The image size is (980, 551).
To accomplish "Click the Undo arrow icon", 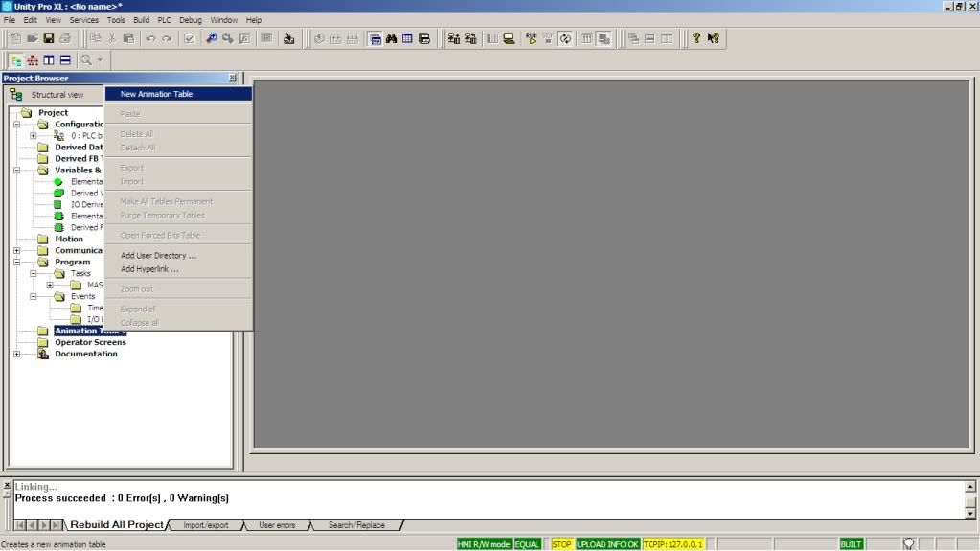I will (150, 38).
